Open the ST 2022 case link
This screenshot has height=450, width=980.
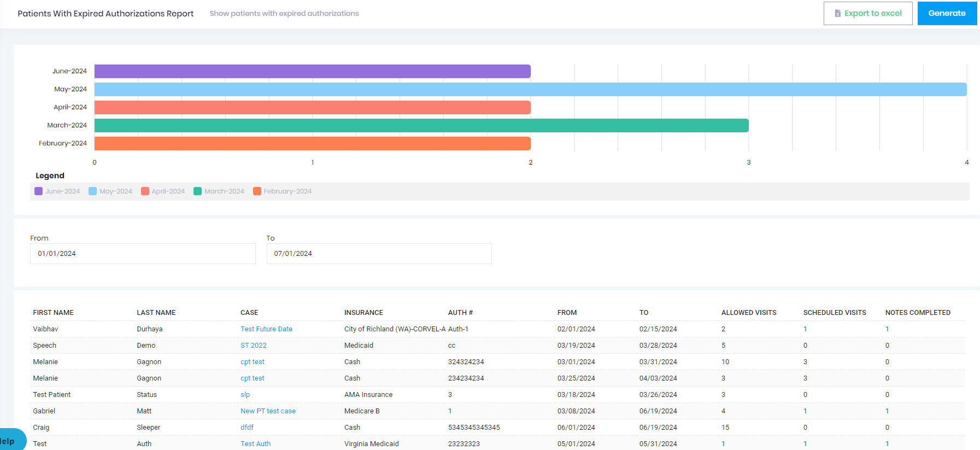(254, 346)
